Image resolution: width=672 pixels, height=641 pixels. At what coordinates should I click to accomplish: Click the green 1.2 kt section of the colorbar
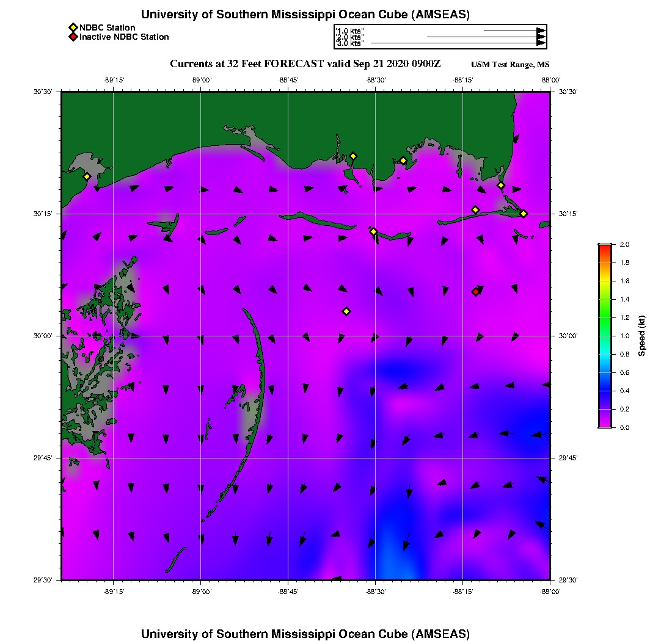tap(605, 317)
